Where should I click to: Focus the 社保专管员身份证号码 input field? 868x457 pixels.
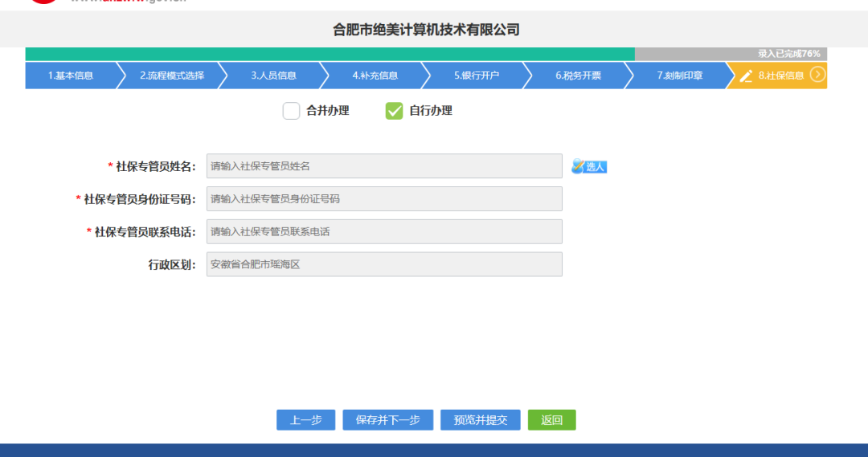coord(384,198)
